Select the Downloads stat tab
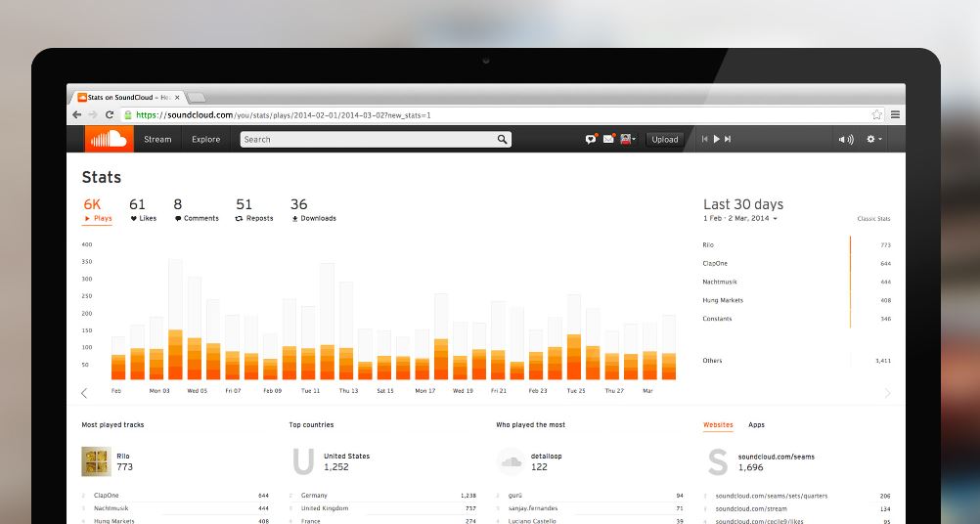 (x=313, y=210)
